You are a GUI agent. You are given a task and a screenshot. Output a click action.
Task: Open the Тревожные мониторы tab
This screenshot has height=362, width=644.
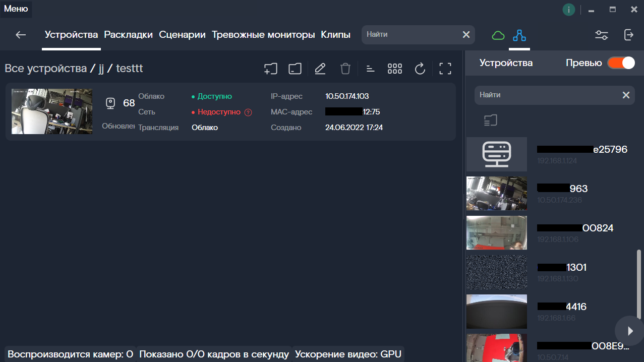(x=263, y=35)
